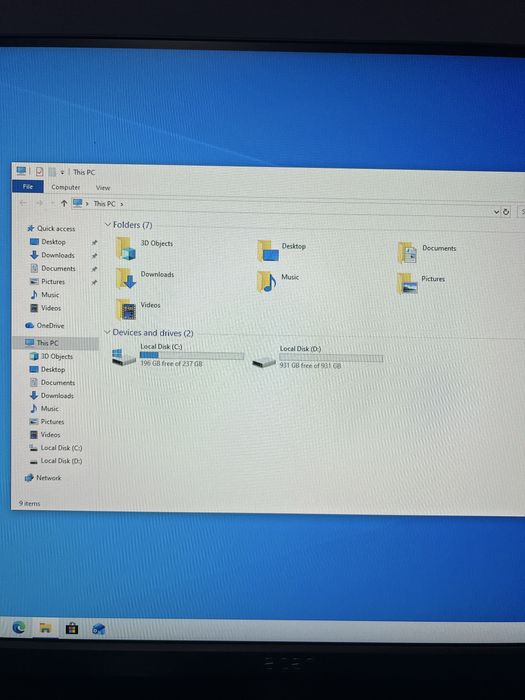
Task: Open the Music folder in Folders section
Action: [267, 281]
